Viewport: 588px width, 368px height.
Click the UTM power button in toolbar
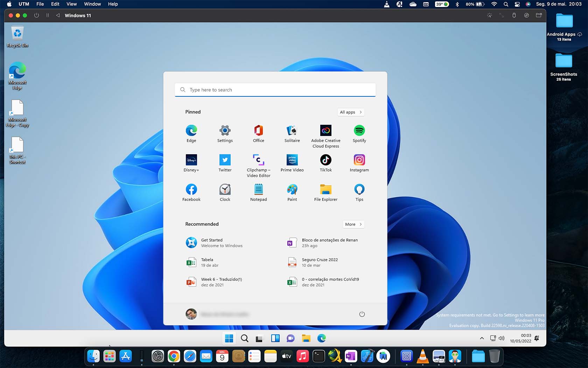pos(36,15)
